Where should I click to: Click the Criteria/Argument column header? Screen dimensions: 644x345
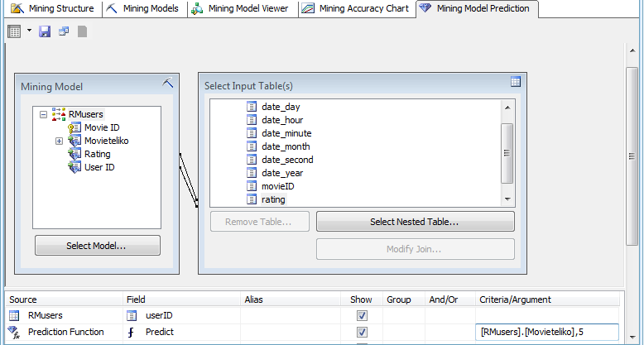tap(547, 299)
